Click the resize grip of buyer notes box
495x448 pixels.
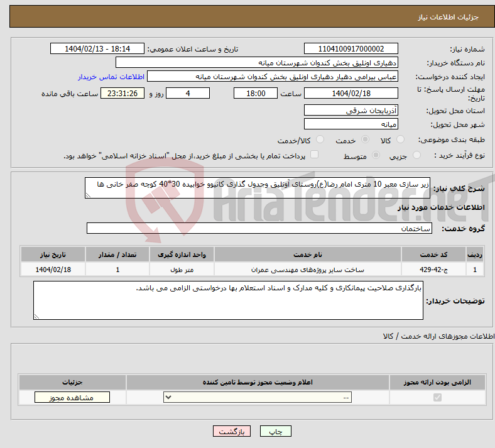tap(36, 316)
